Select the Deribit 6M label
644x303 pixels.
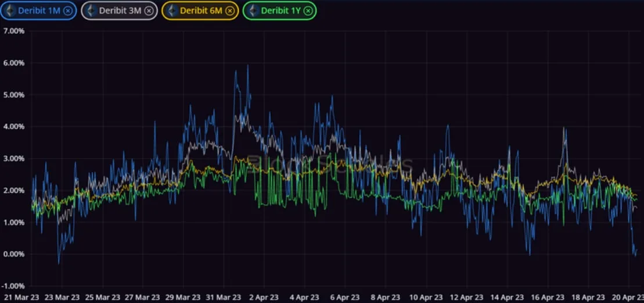[x=201, y=11]
